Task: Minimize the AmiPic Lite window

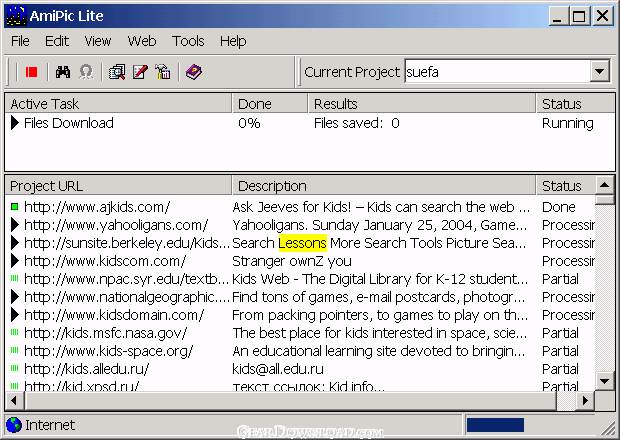Action: click(x=558, y=16)
